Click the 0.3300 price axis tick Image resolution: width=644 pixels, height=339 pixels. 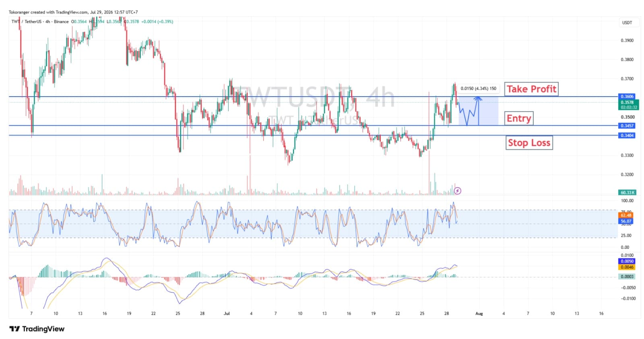click(627, 155)
